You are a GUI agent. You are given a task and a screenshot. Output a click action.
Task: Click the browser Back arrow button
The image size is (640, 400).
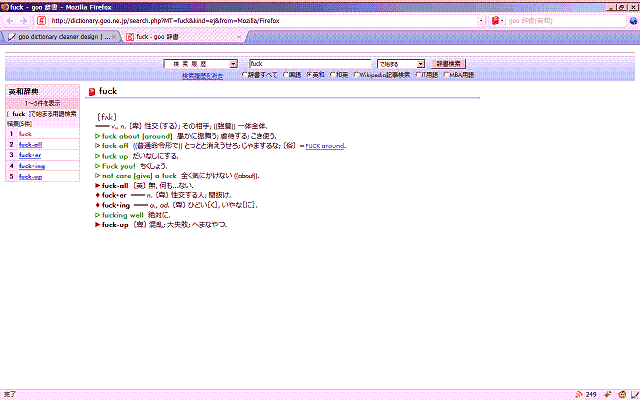(x=10, y=20)
